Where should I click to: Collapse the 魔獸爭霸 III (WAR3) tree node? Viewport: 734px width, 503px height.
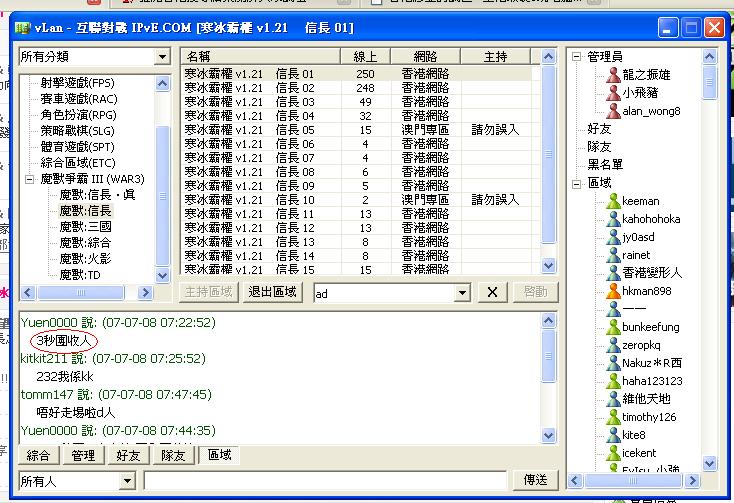30,180
